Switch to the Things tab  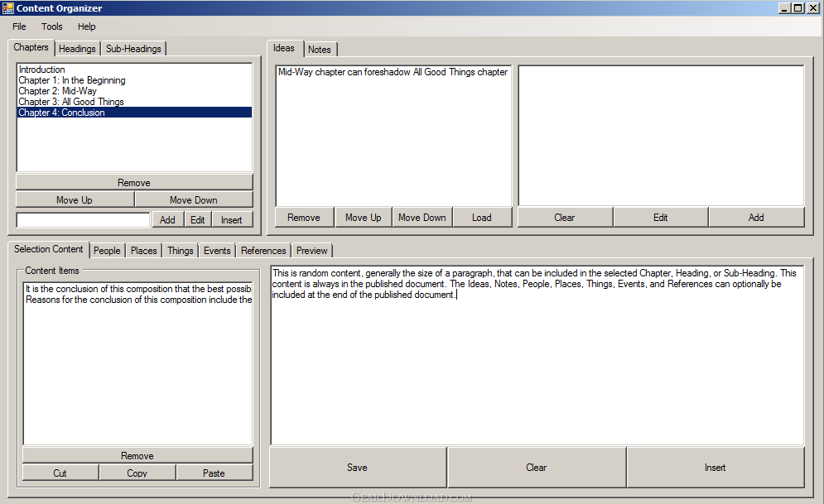[x=181, y=251]
